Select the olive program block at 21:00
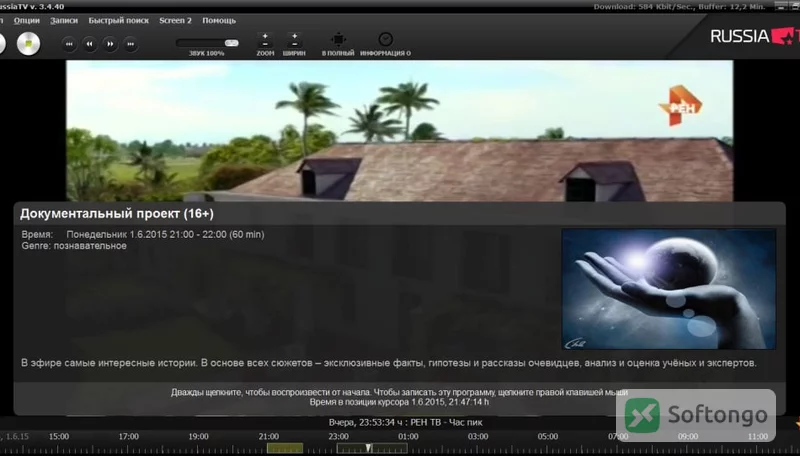This screenshot has height=456, width=800. 285,448
